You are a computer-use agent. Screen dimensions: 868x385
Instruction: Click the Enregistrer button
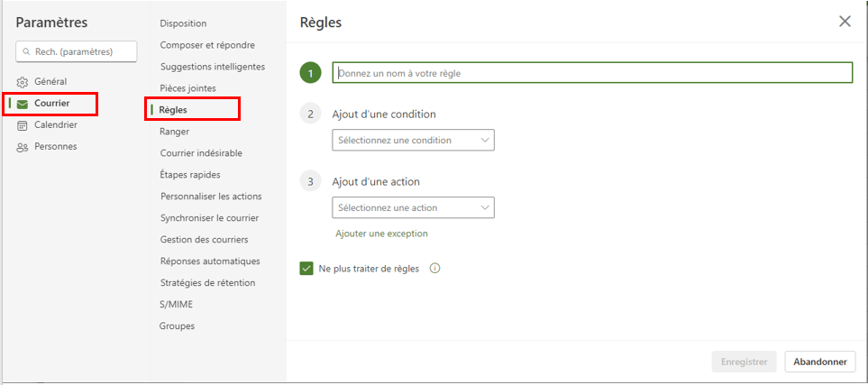(x=744, y=362)
